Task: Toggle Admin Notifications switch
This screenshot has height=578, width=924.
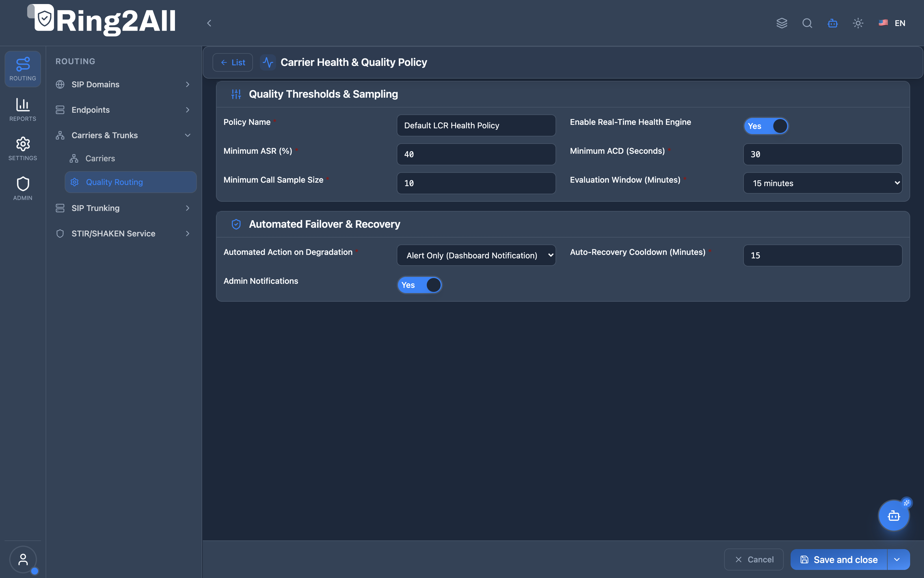Action: click(419, 285)
